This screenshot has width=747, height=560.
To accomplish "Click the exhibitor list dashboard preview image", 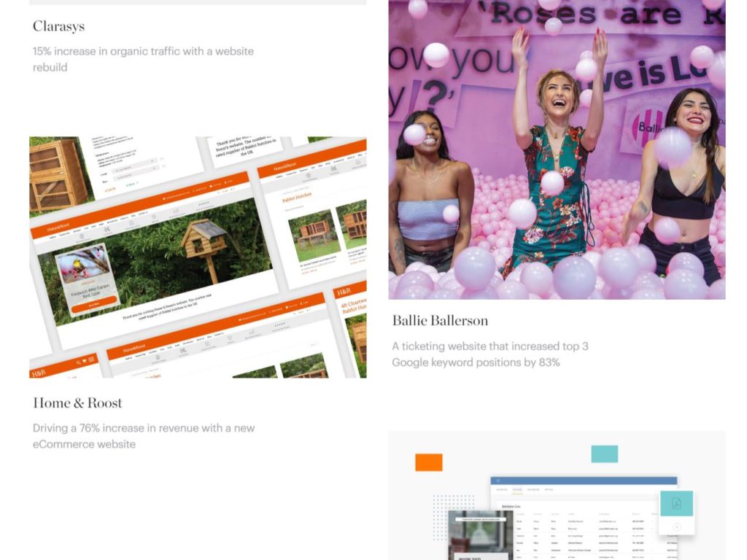I will click(x=557, y=496).
